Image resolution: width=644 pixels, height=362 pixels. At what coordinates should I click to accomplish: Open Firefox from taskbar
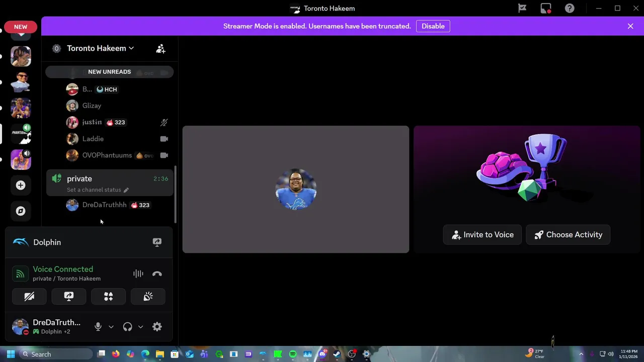pos(116,354)
